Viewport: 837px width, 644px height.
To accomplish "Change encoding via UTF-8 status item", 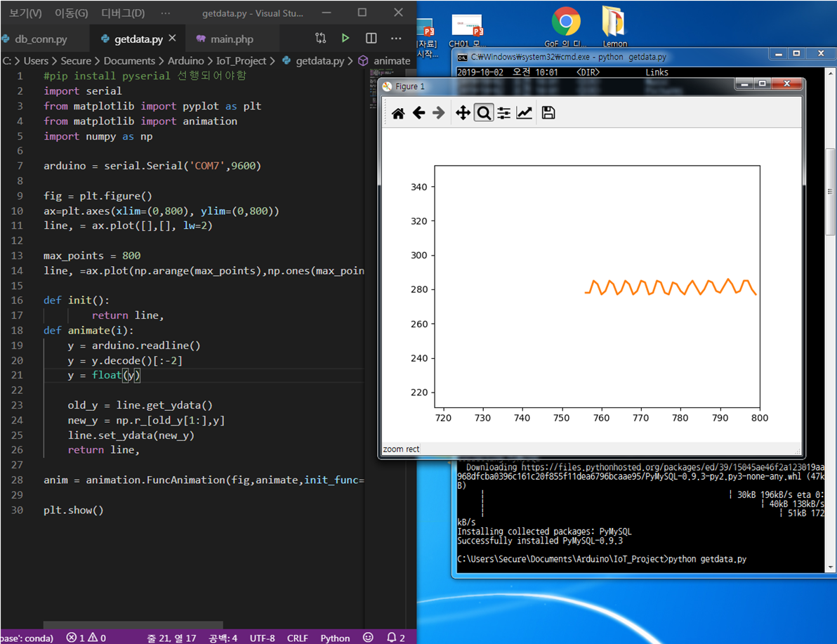I will [x=262, y=638].
